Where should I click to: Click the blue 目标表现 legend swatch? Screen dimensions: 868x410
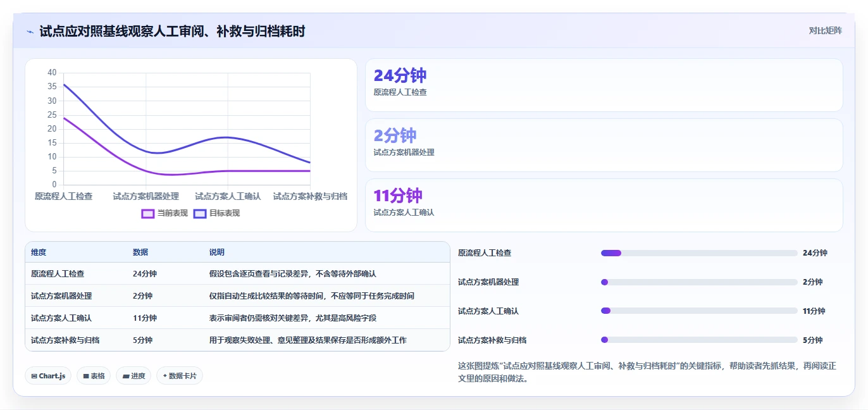pyautogui.click(x=200, y=213)
